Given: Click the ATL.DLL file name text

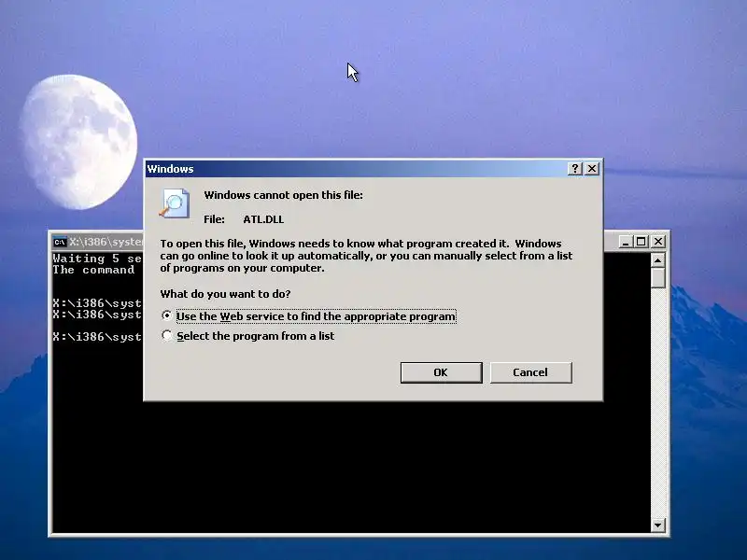Looking at the screenshot, I should (x=263, y=219).
